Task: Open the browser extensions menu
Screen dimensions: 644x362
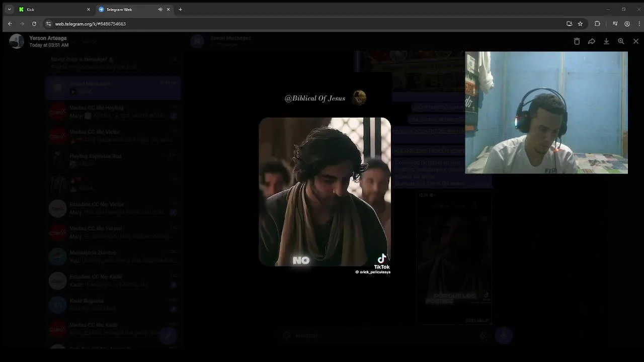Action: coord(597,24)
